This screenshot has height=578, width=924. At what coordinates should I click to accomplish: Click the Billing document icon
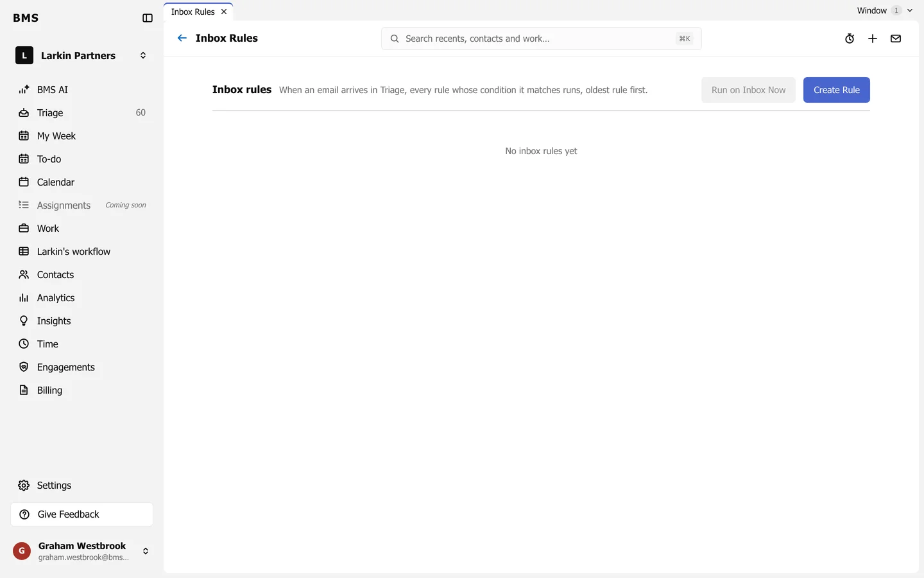point(24,390)
